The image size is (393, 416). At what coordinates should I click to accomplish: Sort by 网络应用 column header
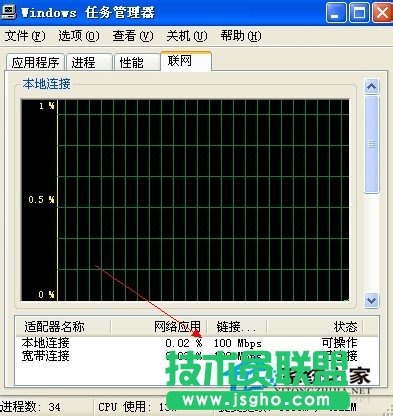coord(159,327)
